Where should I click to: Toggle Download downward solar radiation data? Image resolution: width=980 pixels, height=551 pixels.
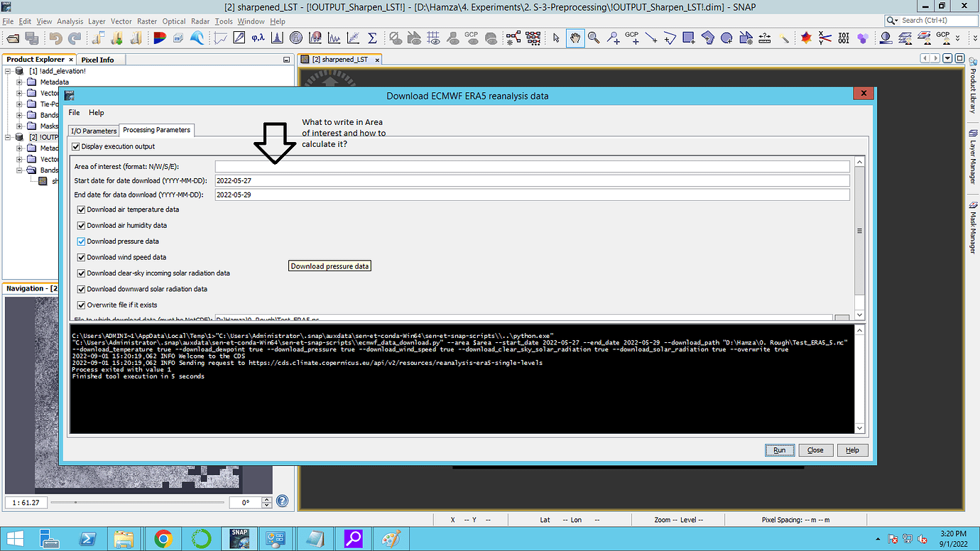[x=82, y=289]
